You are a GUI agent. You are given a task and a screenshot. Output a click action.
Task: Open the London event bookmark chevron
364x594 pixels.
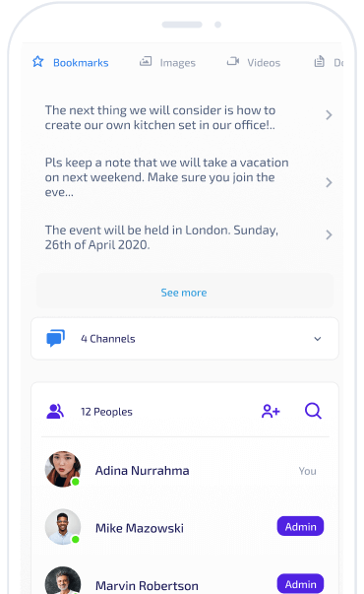click(329, 234)
